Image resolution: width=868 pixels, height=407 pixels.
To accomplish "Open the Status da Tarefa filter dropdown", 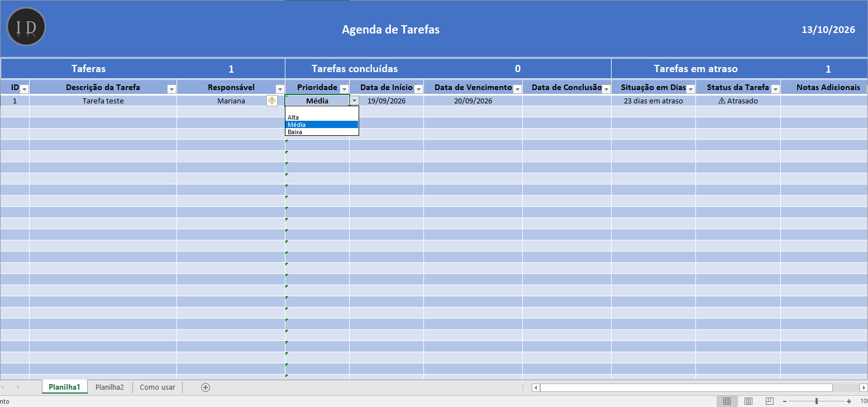I will click(775, 89).
